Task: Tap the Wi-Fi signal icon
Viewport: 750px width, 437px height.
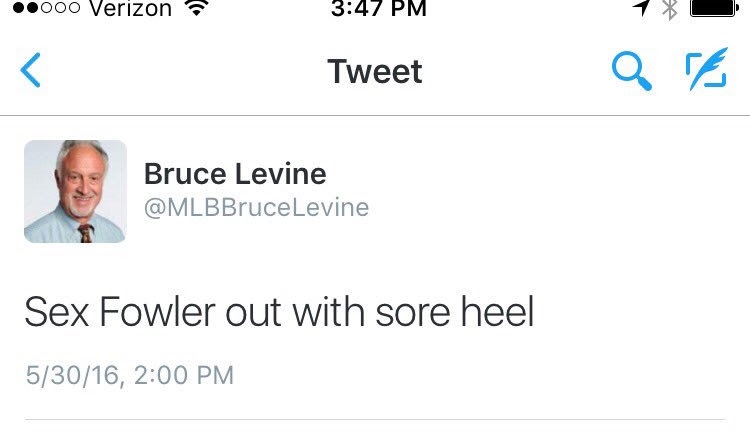Action: point(196,9)
